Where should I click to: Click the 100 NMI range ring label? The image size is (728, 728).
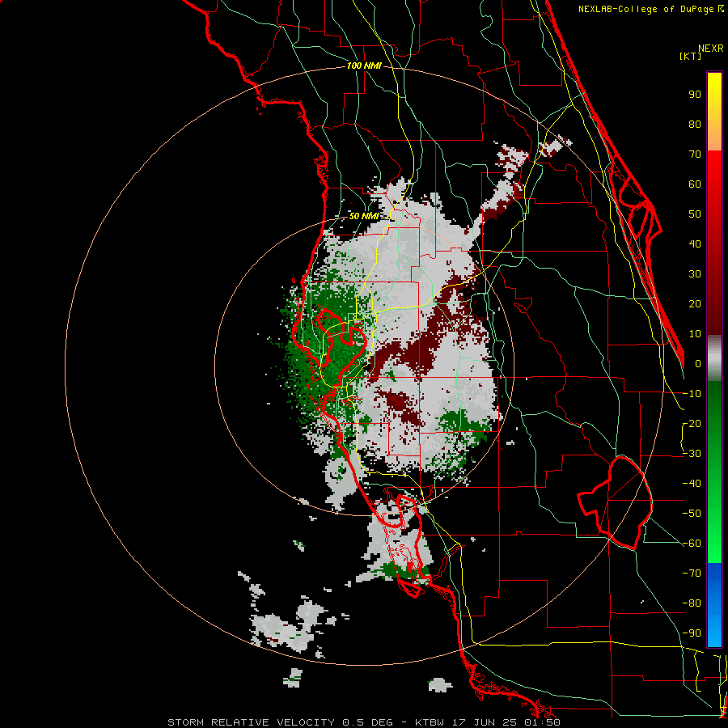pyautogui.click(x=363, y=66)
